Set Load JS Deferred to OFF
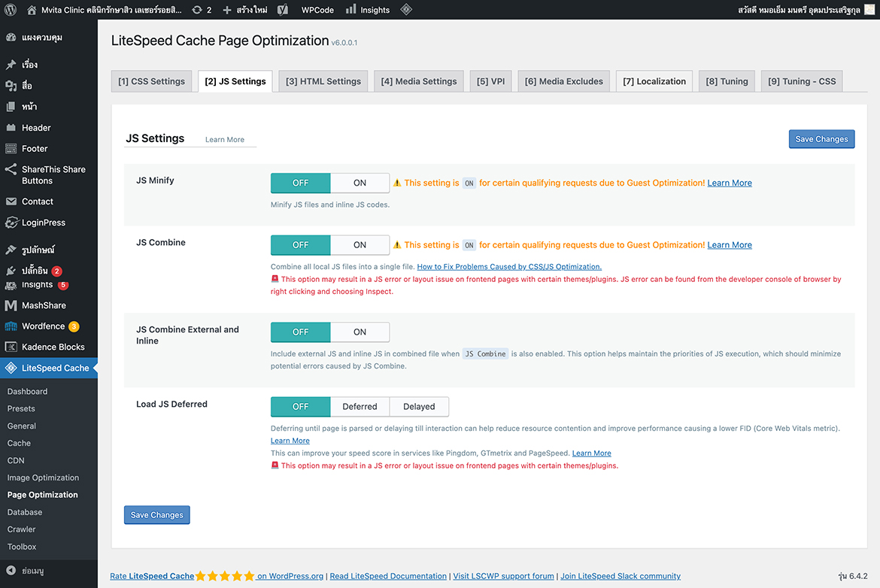The image size is (880, 588). coord(300,407)
